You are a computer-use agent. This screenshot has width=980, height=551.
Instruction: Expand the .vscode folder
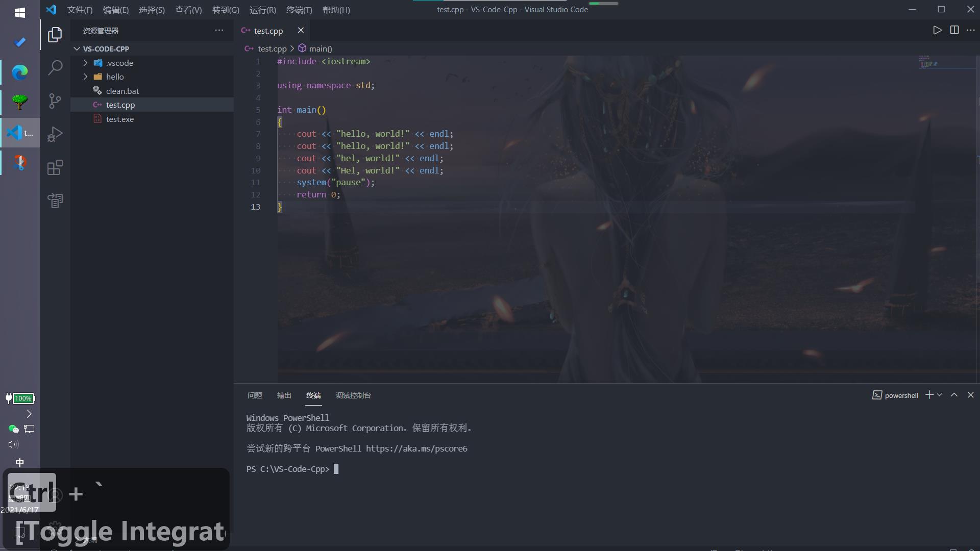point(152,63)
